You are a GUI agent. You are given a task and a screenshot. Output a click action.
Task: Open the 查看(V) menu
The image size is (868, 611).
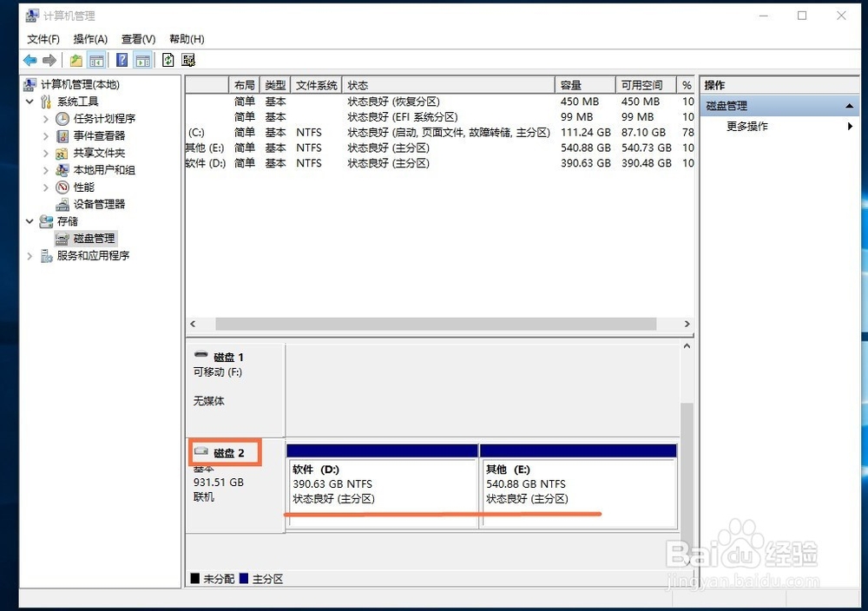coord(136,38)
